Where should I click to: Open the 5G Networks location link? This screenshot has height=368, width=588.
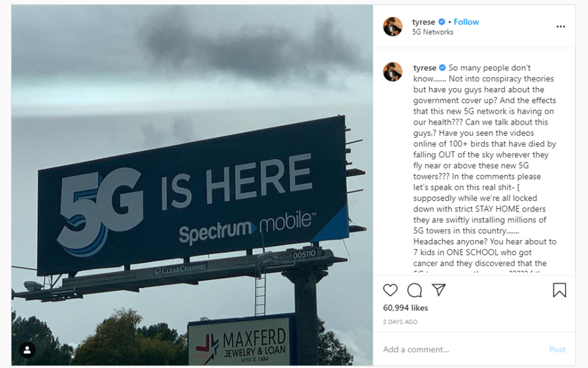tap(433, 32)
